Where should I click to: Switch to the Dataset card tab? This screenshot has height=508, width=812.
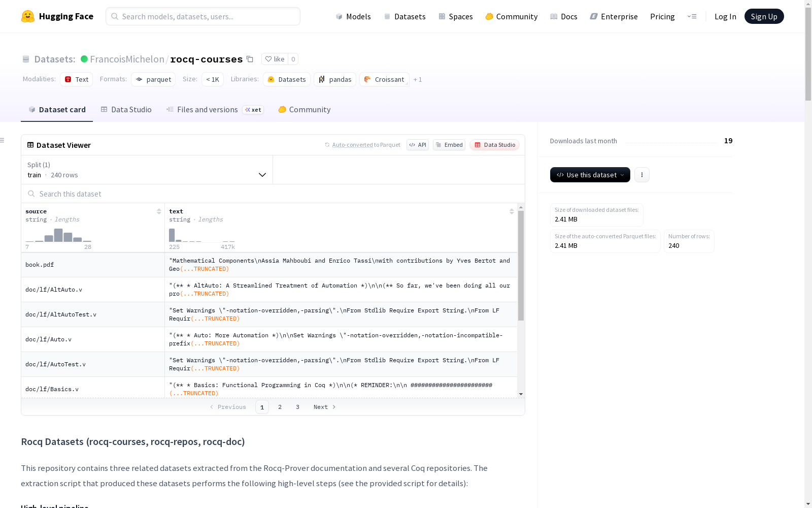pos(57,110)
